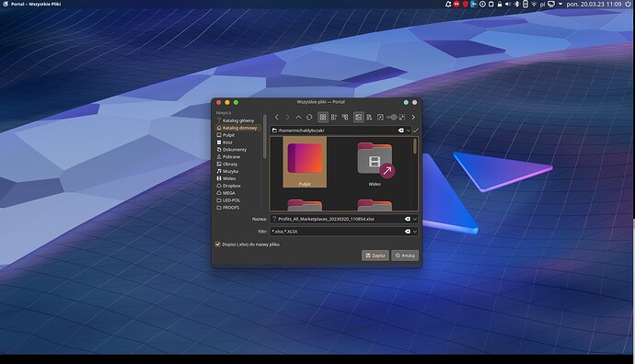The image size is (635, 364).
Task: Open the Wi-Fi network tray icon
Action: click(534, 4)
